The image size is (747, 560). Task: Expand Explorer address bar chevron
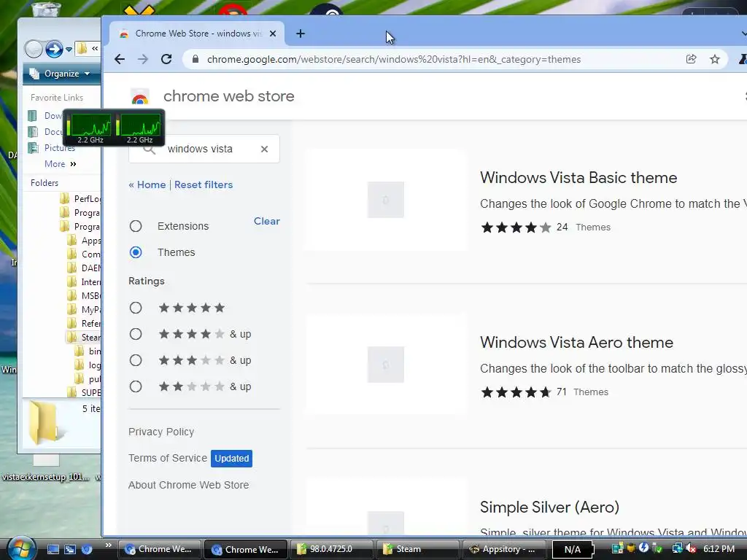coord(95,49)
